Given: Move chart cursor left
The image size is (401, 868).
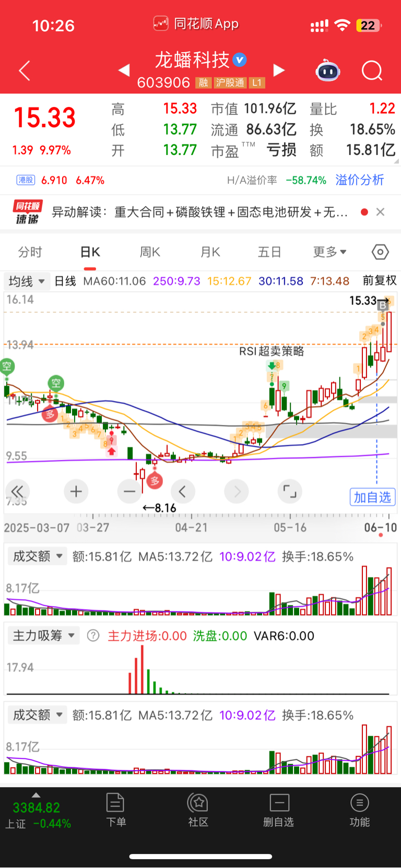Looking at the screenshot, I should (x=183, y=491).
